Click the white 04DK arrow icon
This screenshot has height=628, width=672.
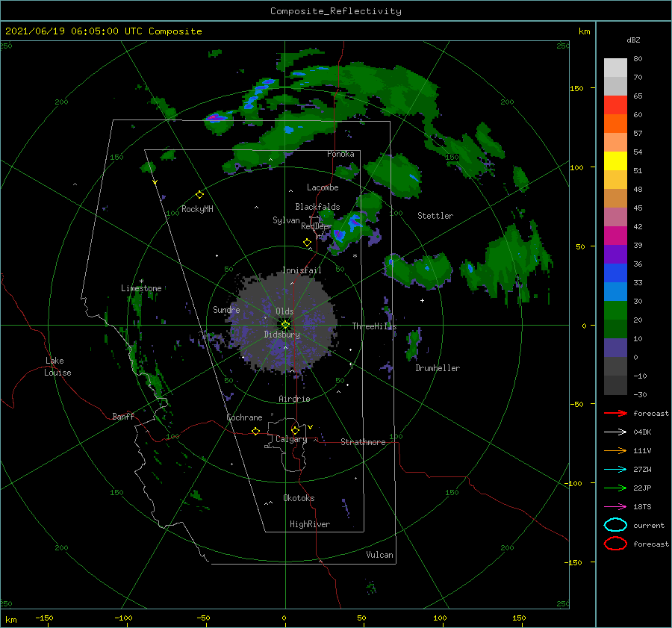pyautogui.click(x=615, y=432)
